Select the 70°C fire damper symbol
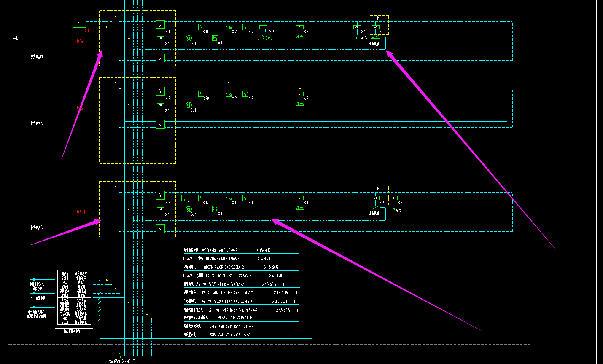The height and width of the screenshot is (364, 603). [x=394, y=209]
